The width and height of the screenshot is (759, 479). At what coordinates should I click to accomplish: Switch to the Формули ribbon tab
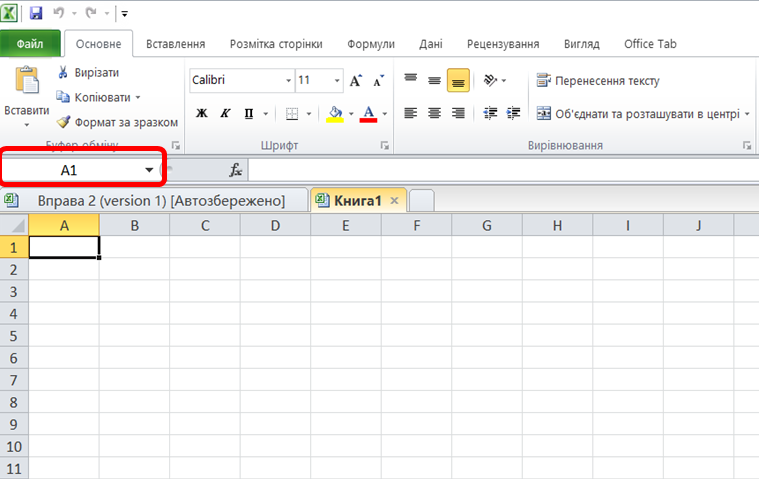pos(371,44)
